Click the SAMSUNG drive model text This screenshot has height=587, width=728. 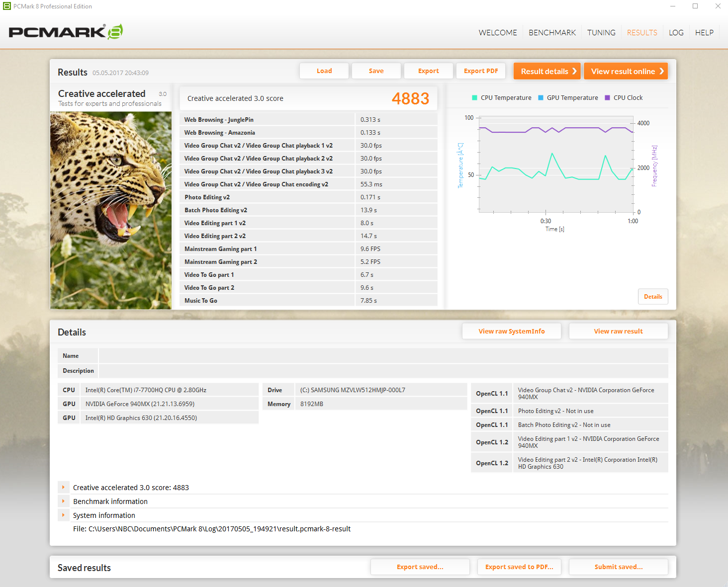(353, 390)
